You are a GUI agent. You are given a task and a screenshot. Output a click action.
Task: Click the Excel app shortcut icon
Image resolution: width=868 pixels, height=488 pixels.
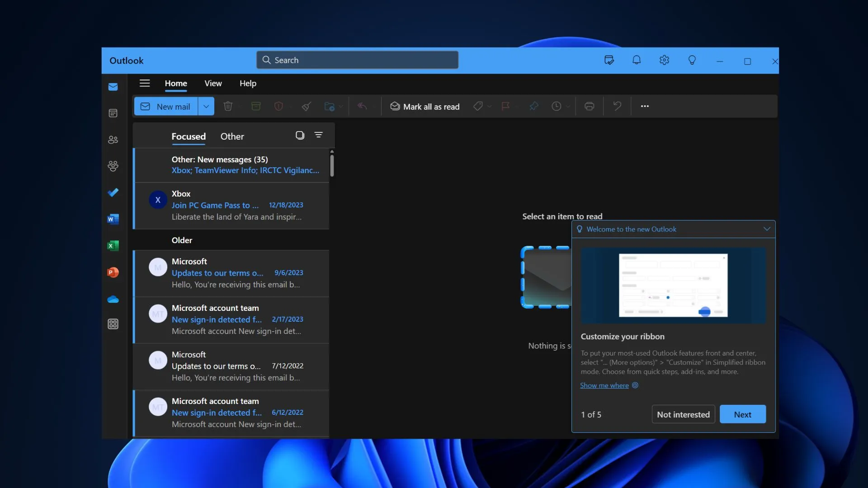point(113,245)
